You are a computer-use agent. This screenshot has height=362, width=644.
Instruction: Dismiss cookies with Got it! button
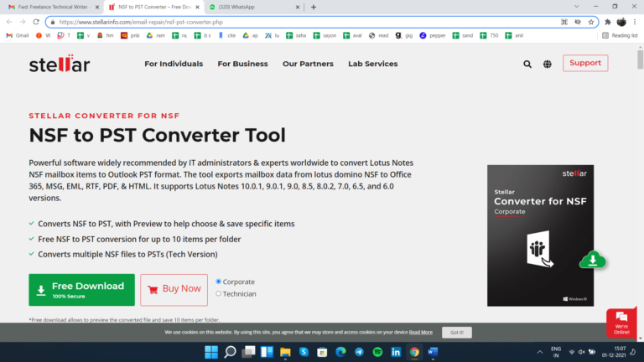(457, 333)
